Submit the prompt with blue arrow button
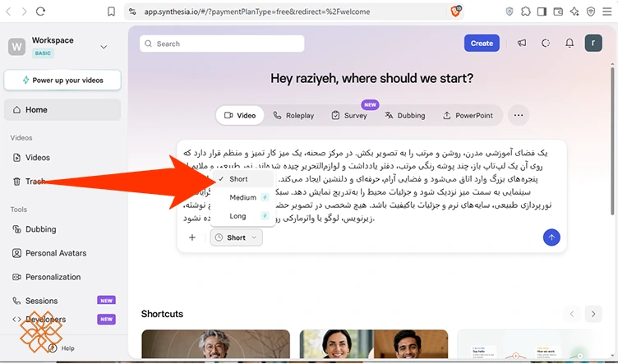The height and width of the screenshot is (364, 618). (551, 237)
